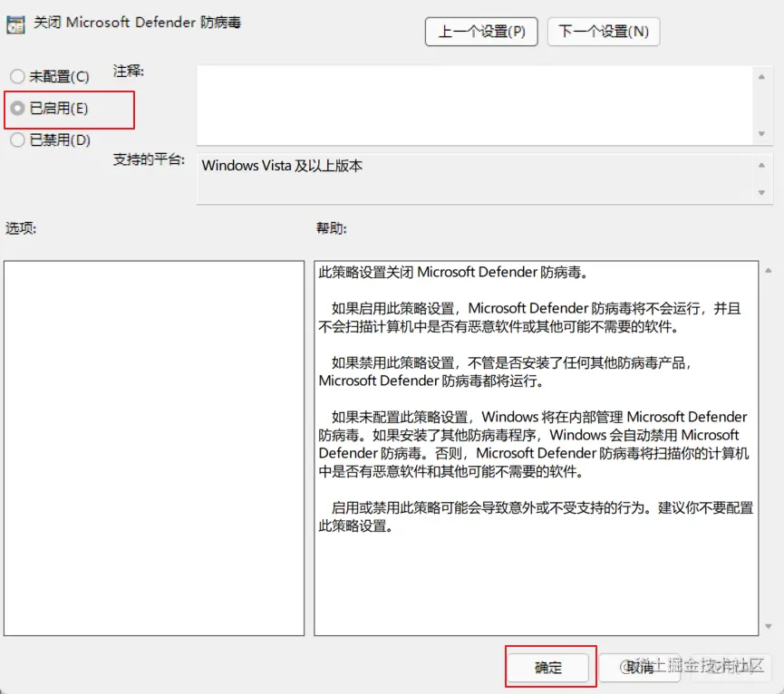The height and width of the screenshot is (694, 784).
Task: Click help paragraph starting '如果启用此策略设置'
Action: [x=530, y=317]
